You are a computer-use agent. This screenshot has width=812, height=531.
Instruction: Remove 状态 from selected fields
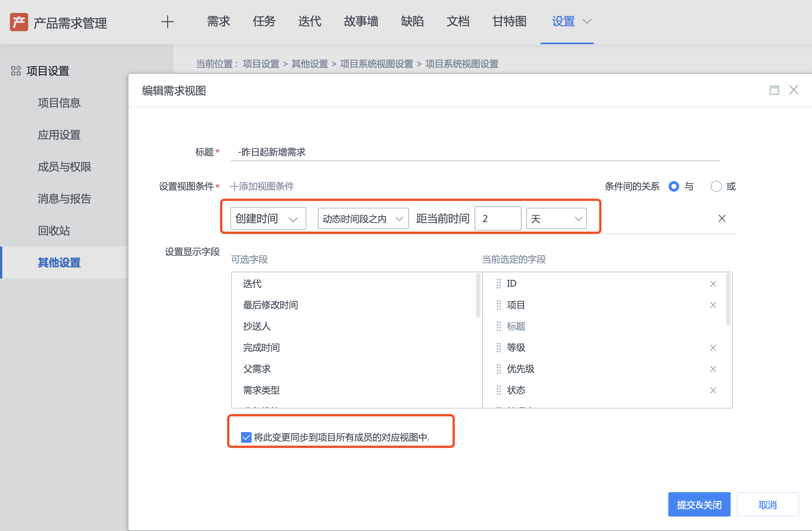(x=713, y=390)
